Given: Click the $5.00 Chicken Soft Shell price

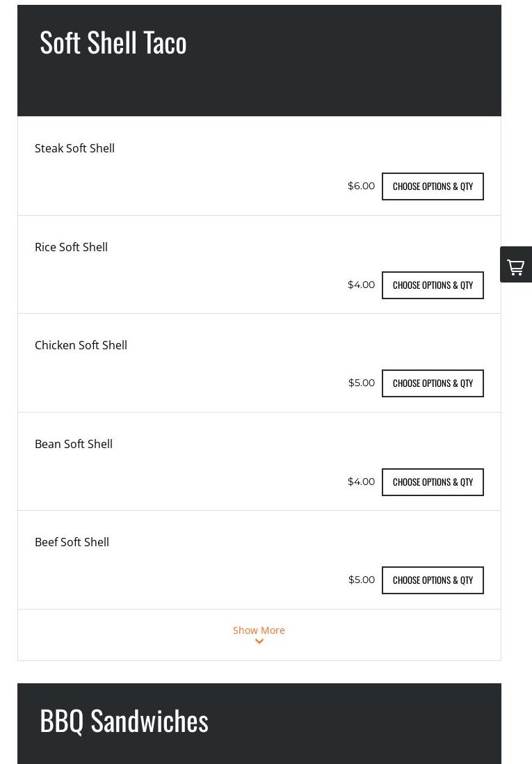Looking at the screenshot, I should pos(362,383).
